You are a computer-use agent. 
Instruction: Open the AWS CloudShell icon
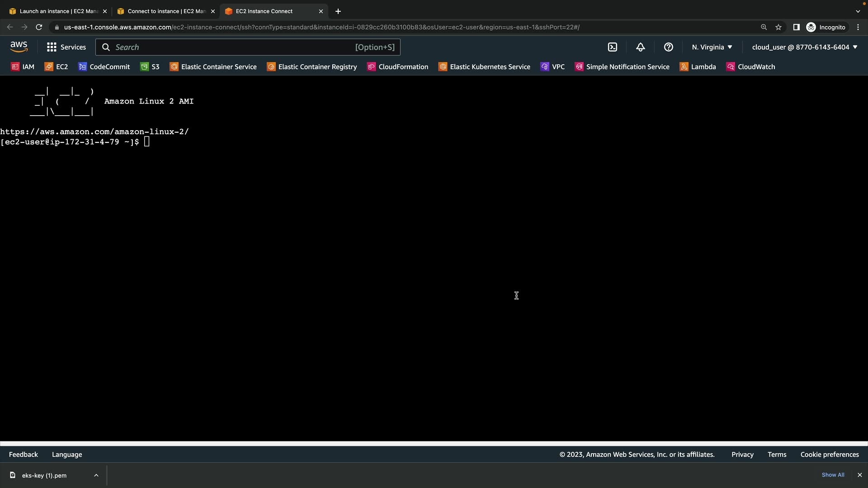[613, 47]
